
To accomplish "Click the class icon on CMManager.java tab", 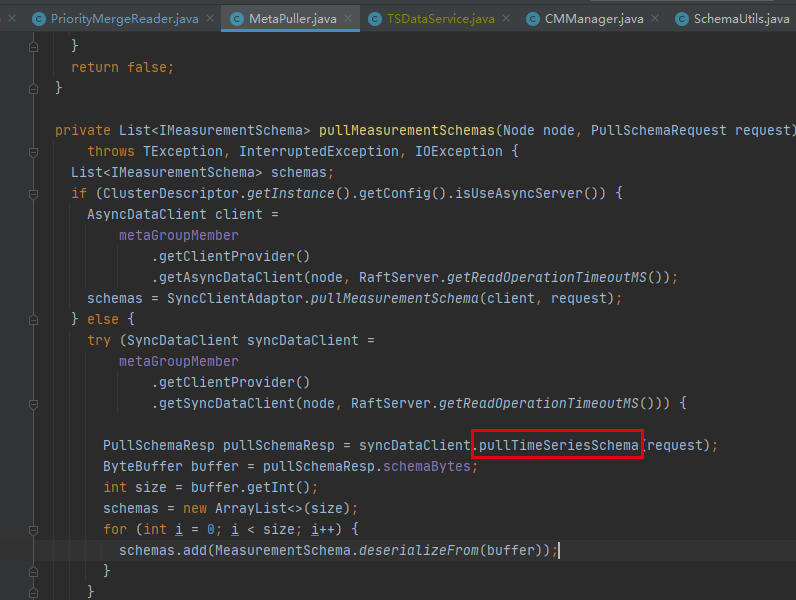I will pyautogui.click(x=533, y=19).
